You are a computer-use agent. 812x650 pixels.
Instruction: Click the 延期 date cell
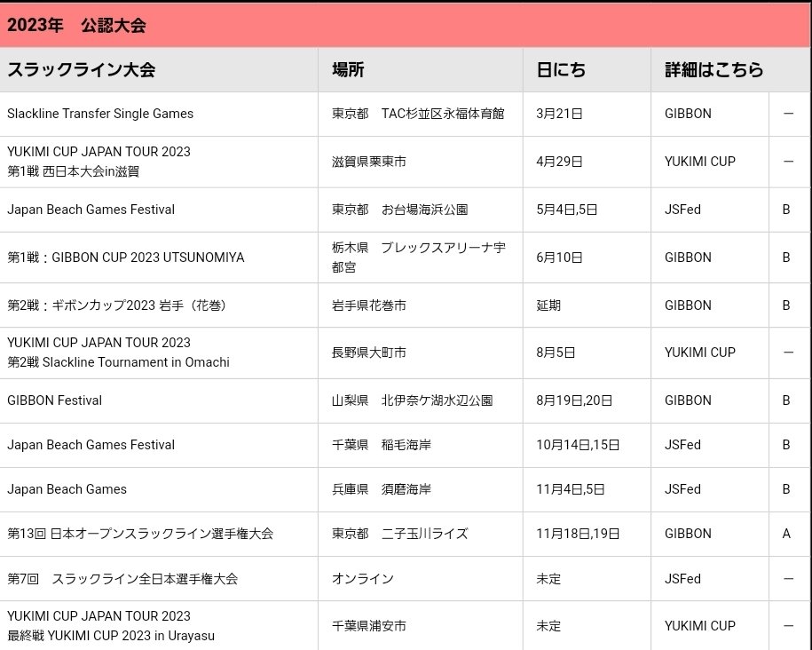click(x=548, y=305)
